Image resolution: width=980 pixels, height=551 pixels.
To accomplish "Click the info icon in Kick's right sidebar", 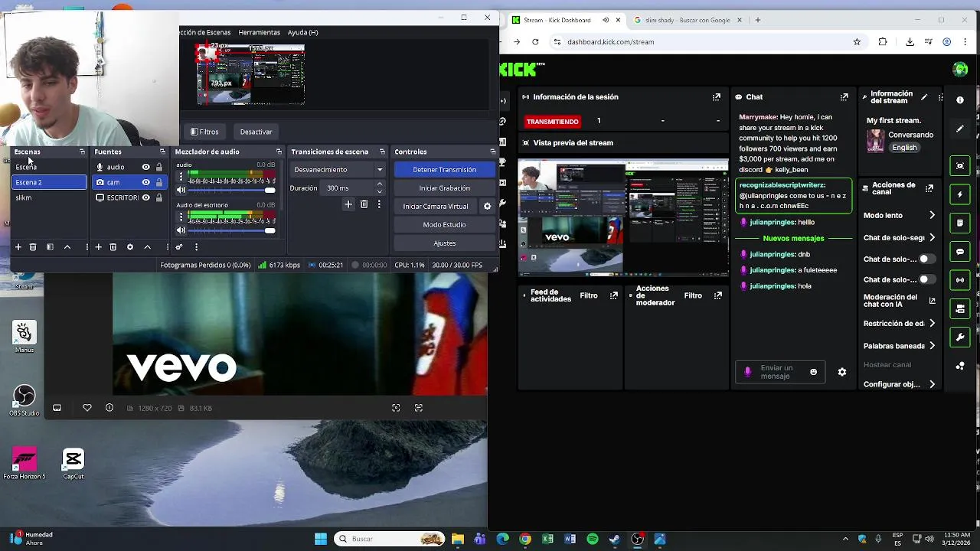I will click(960, 100).
